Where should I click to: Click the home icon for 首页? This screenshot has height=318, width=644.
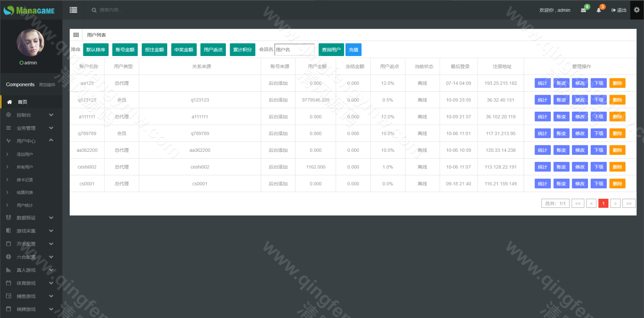9,102
